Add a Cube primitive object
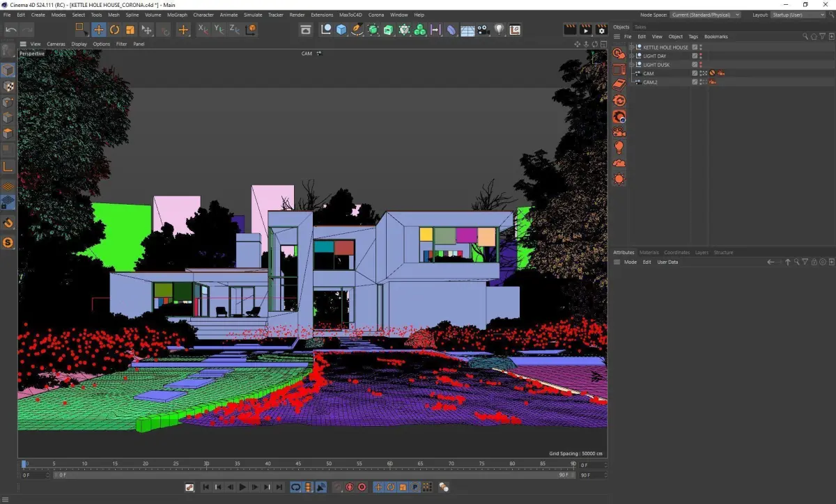 click(341, 29)
